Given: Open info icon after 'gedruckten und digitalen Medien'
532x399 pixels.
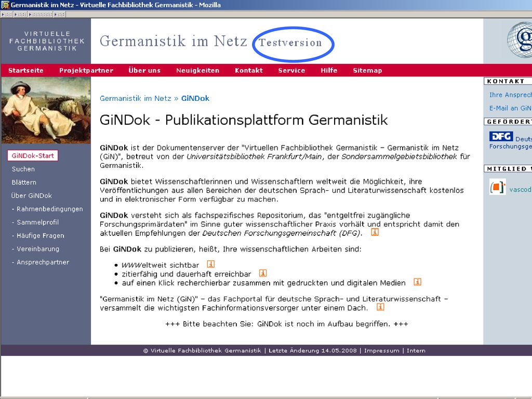Looking at the screenshot, I should click(x=417, y=282).
